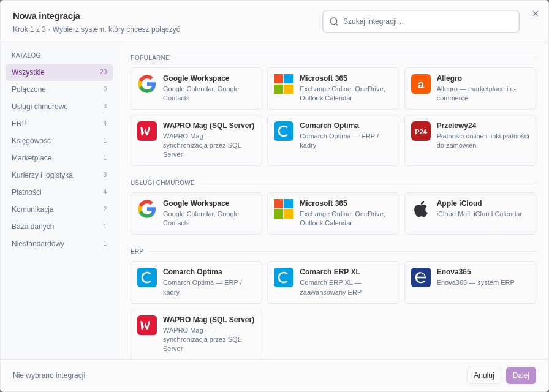Choose Microsoft 365 title in Popularne
This screenshot has height=392, width=549.
(x=324, y=78)
